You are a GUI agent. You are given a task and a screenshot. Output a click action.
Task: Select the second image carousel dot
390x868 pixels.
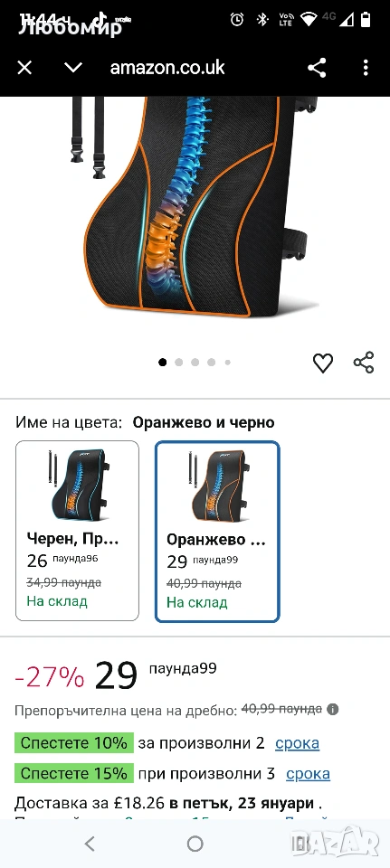(178, 362)
